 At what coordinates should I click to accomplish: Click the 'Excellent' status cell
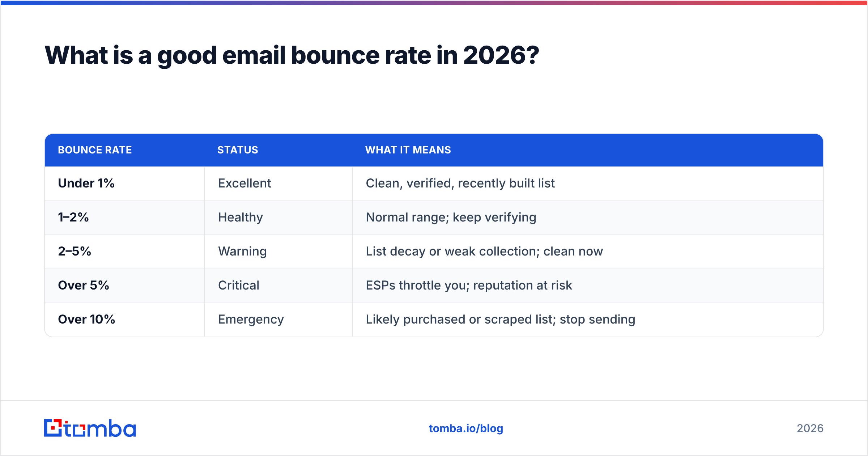point(278,183)
